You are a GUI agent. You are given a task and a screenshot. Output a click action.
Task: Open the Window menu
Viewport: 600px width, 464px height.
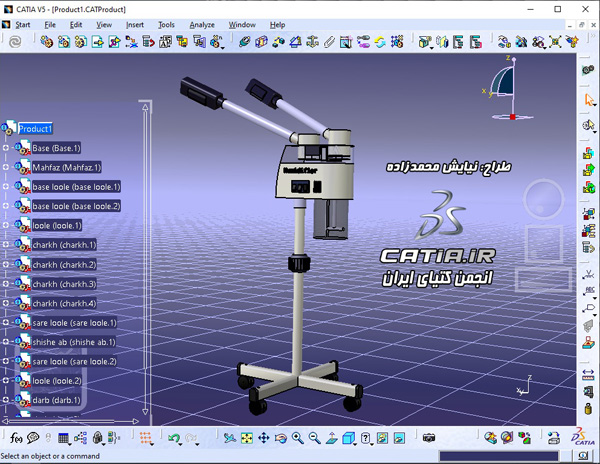tap(242, 25)
